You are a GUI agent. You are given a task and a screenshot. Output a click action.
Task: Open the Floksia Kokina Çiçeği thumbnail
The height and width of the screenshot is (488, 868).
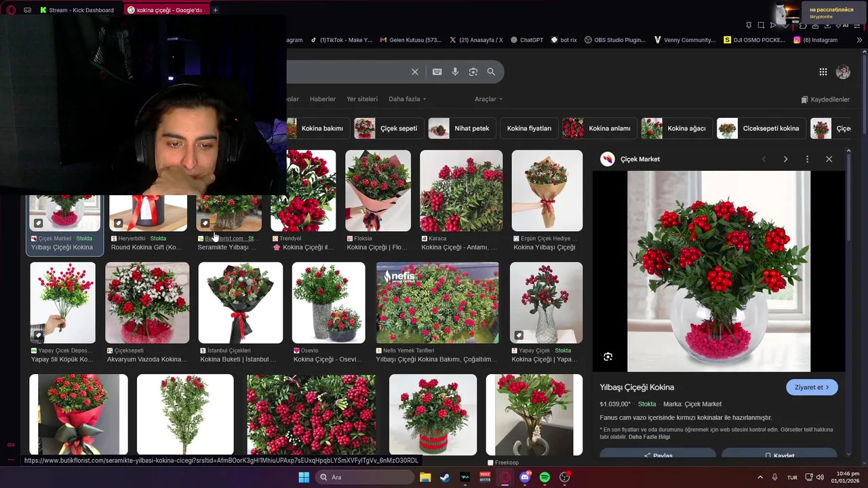[378, 190]
